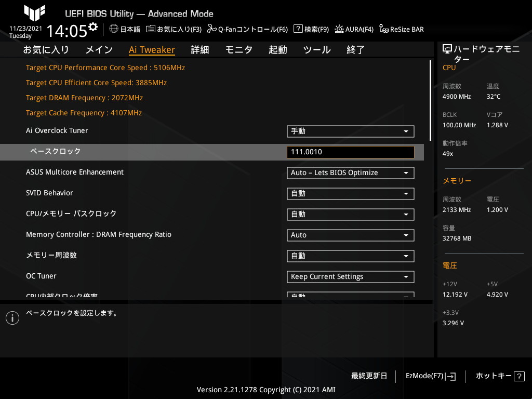
Task: Open favorites list icon (F3)
Action: (151, 29)
